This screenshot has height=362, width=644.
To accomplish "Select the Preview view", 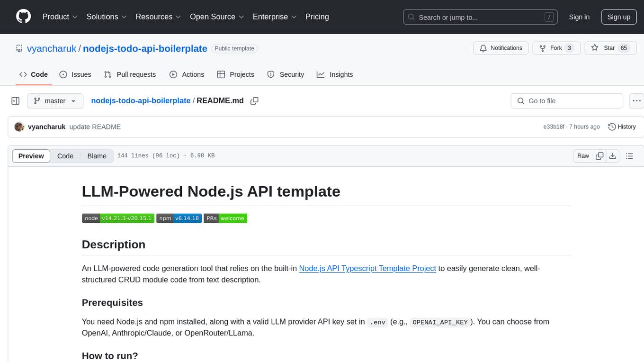I will [31, 156].
